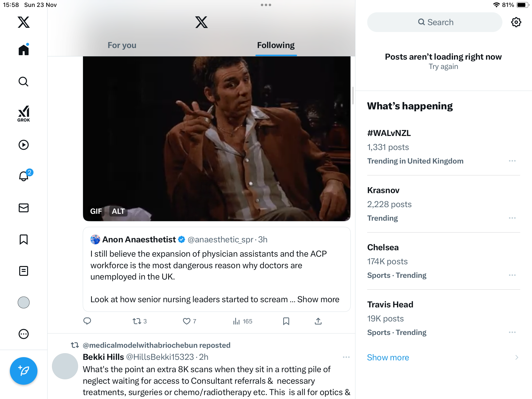532x399 pixels.
Task: Share the post via upload icon
Action: [318, 321]
